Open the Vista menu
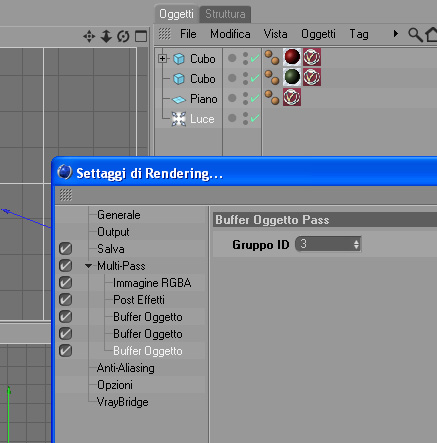The width and height of the screenshot is (437, 443). 275,34
